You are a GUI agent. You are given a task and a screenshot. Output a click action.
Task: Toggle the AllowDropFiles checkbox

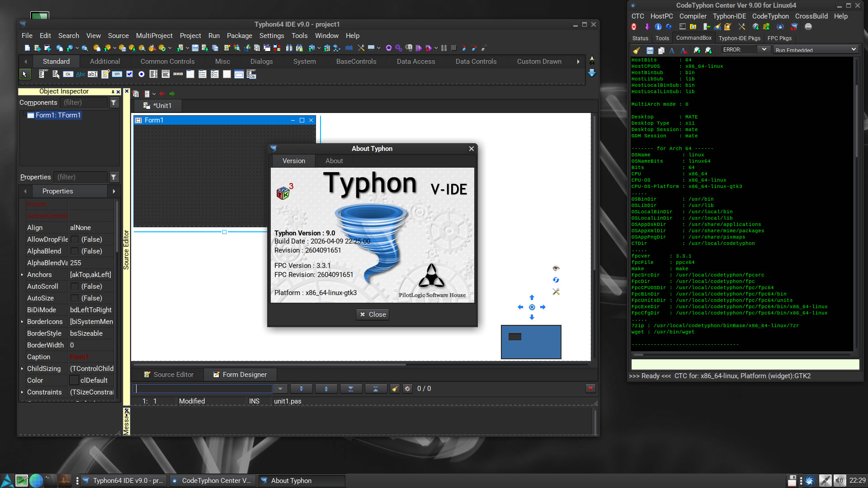pyautogui.click(x=75, y=239)
